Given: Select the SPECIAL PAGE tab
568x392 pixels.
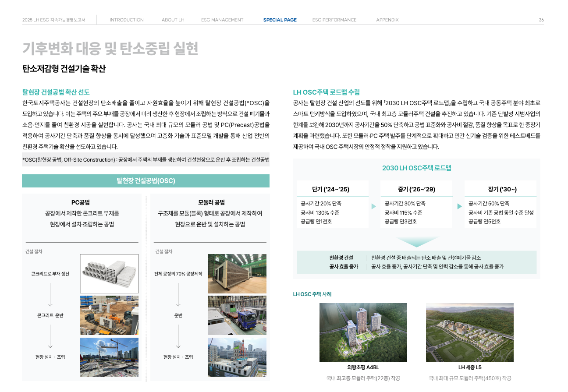Looking at the screenshot, I should click(x=280, y=20).
